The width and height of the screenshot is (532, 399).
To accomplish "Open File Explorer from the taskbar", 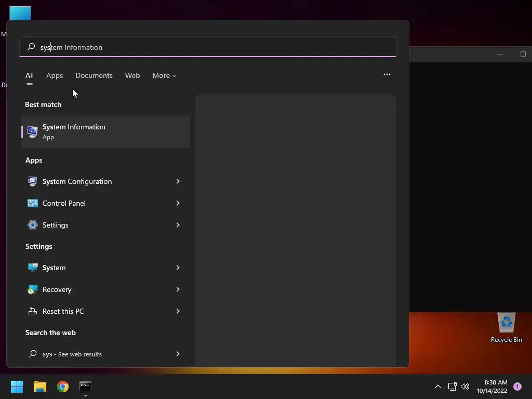I will (x=39, y=387).
